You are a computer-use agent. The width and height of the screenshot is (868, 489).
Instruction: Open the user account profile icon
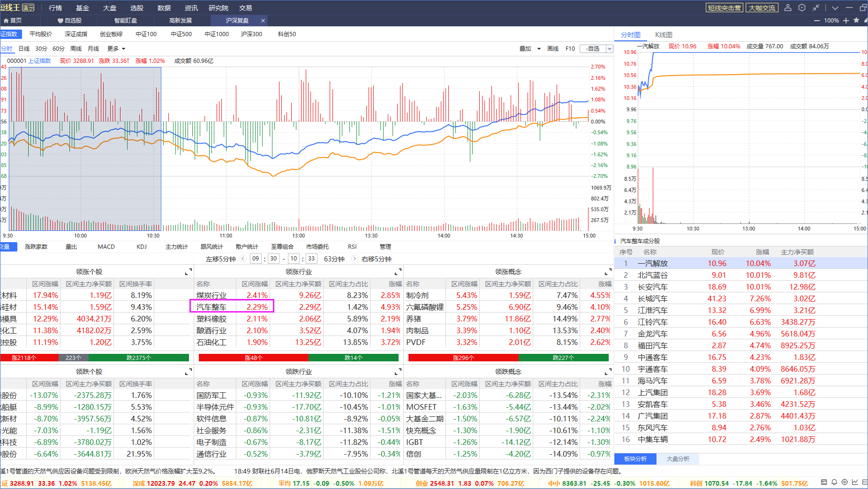788,8
